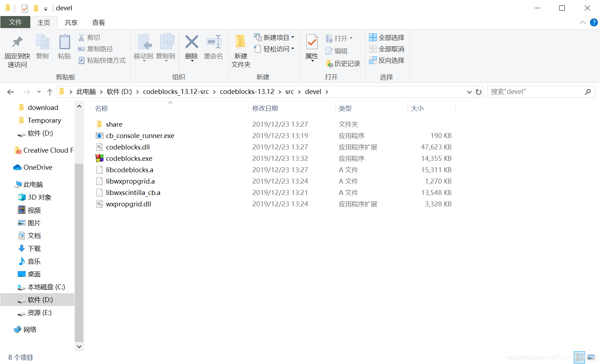
Task: Open recent locations dropdown arrow
Action: 39,92
